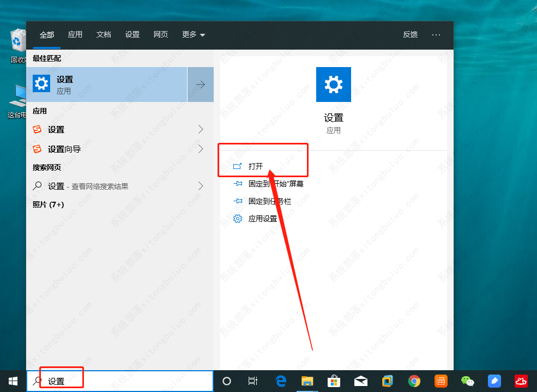Open File Explorer on the taskbar
537x392 pixels.
pyautogui.click(x=307, y=381)
